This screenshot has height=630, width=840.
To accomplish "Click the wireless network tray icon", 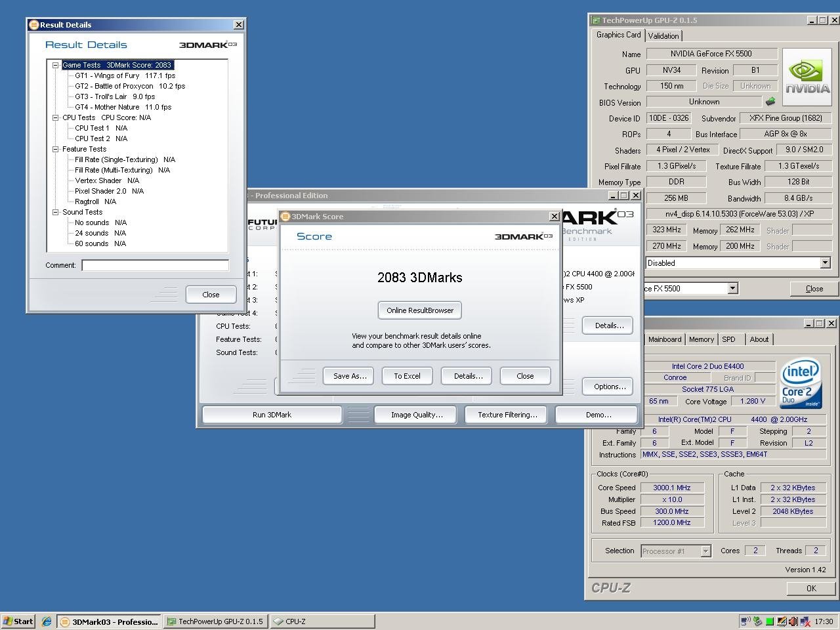I will click(745, 621).
